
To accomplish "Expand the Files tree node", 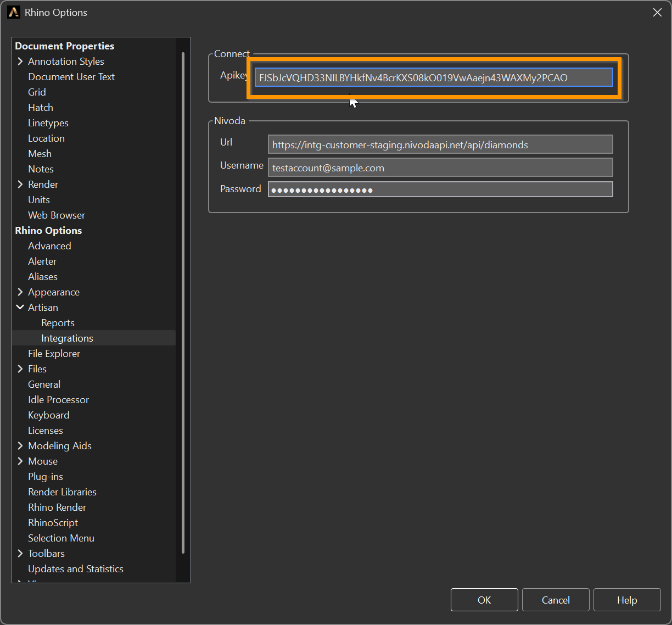I will click(20, 369).
